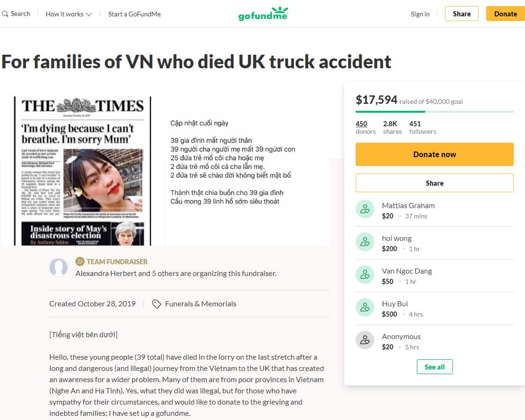Click the Share button in the header
Viewport: 525px width, 420px height.
pyautogui.click(x=461, y=14)
